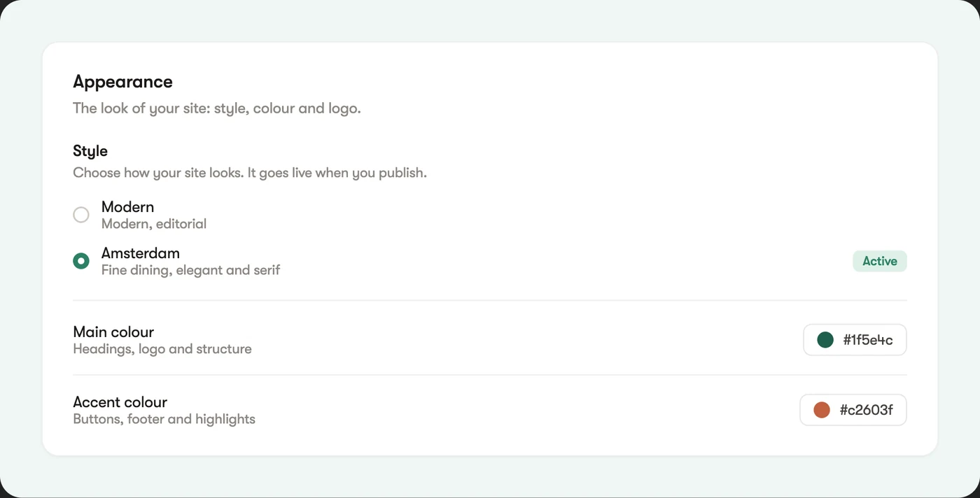This screenshot has height=498, width=980.
Task: Select the Amsterdam style radio button
Action: click(81, 261)
